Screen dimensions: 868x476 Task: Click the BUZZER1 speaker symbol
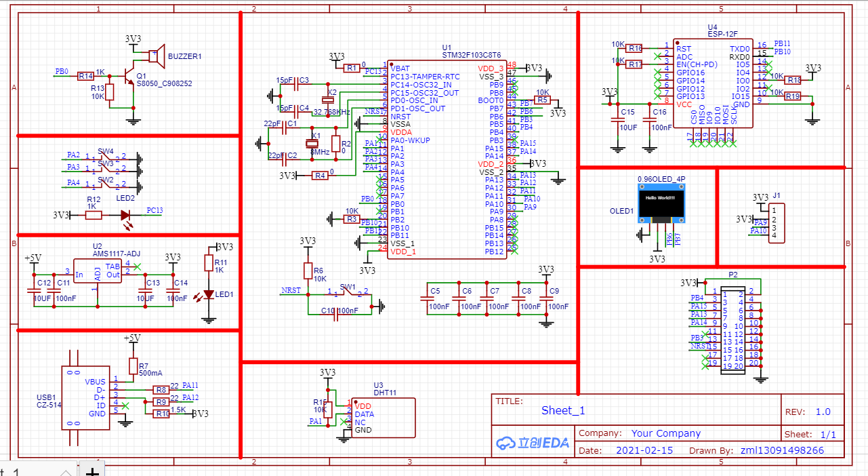157,57
